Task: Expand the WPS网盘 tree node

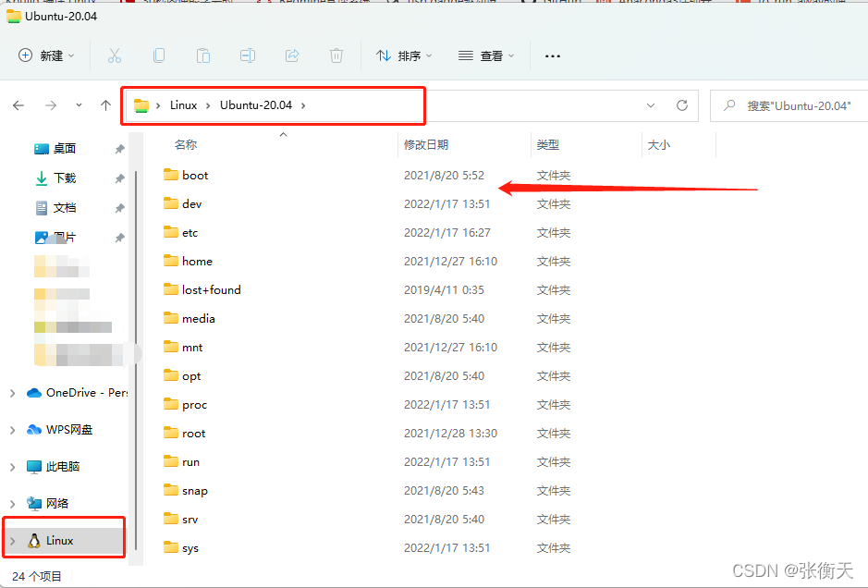Action: click(x=13, y=430)
